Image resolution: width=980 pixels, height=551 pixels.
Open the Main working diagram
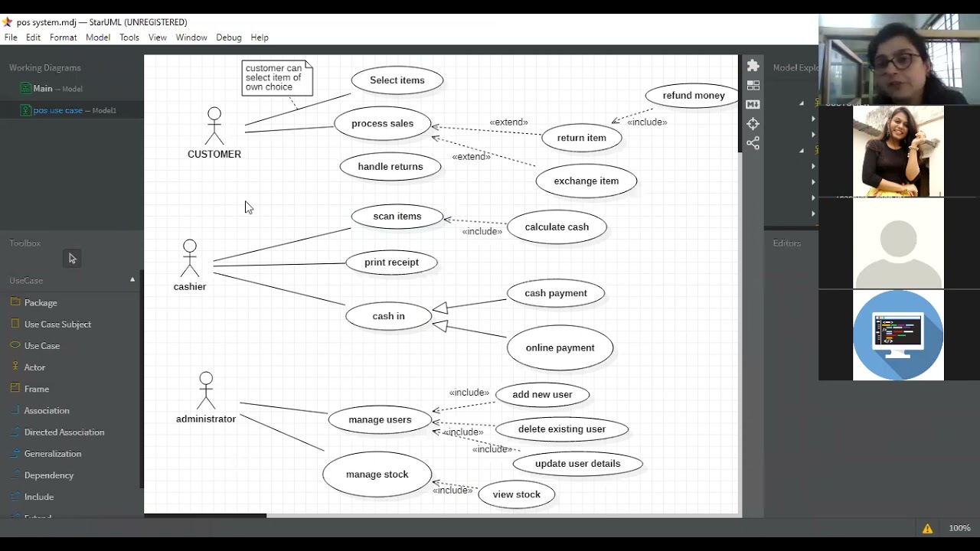coord(43,89)
